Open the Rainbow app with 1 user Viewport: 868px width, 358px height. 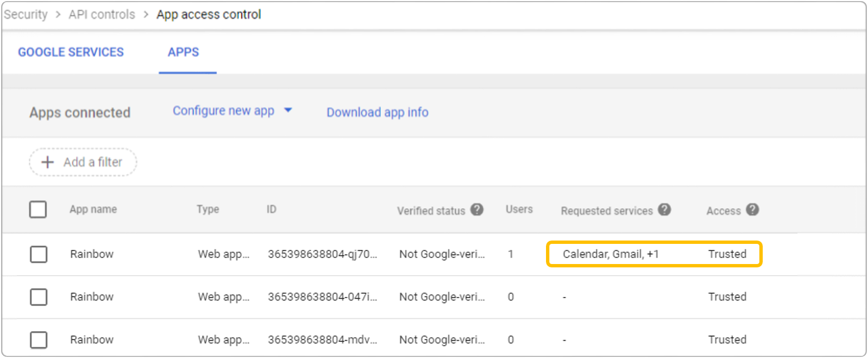(92, 254)
